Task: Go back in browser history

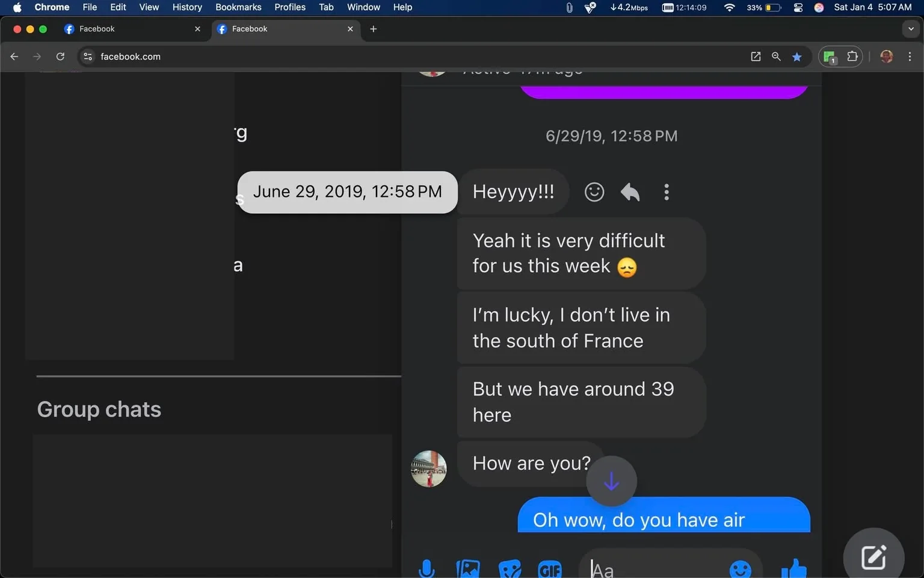Action: coord(14,57)
